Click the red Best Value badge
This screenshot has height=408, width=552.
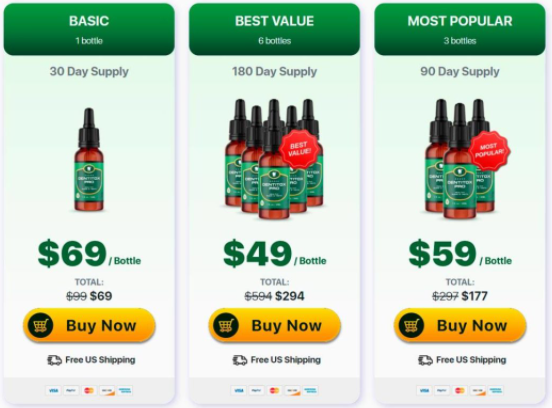(x=300, y=149)
